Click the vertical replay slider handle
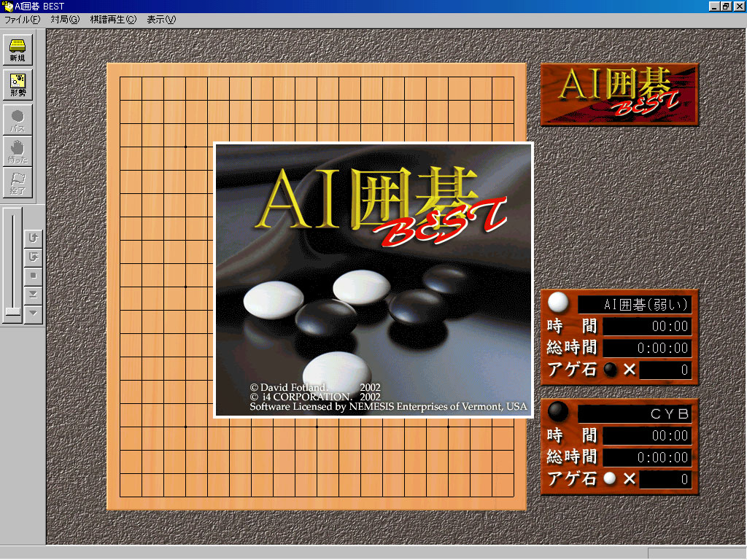Screen dimensions: 747x560 12,311
